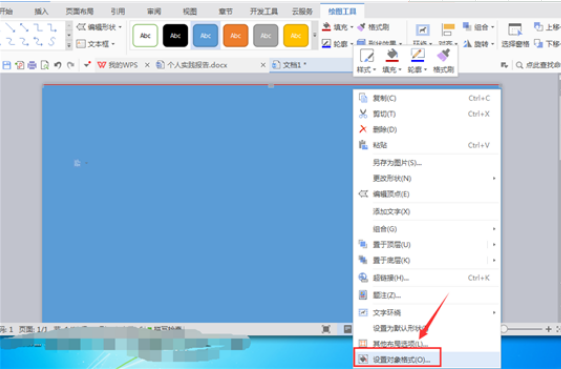The height and width of the screenshot is (369, 561).
Task: Click the Print icon in quick toolbar
Action: (32, 65)
